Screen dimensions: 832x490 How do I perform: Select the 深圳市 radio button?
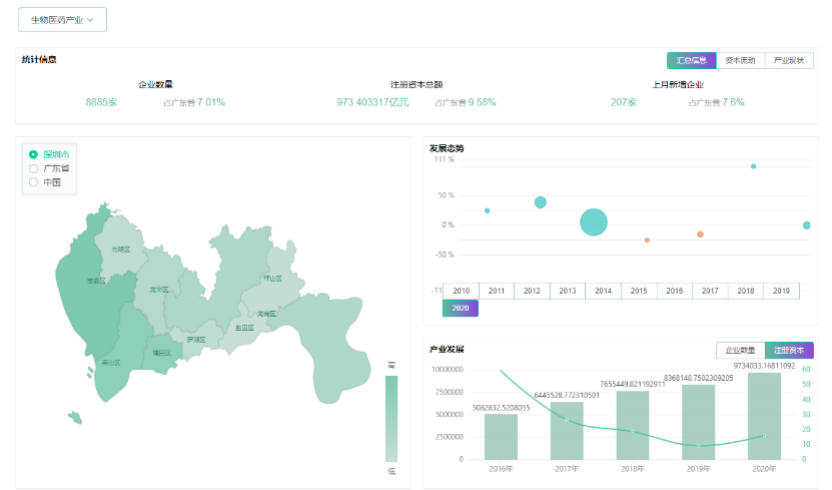click(34, 155)
